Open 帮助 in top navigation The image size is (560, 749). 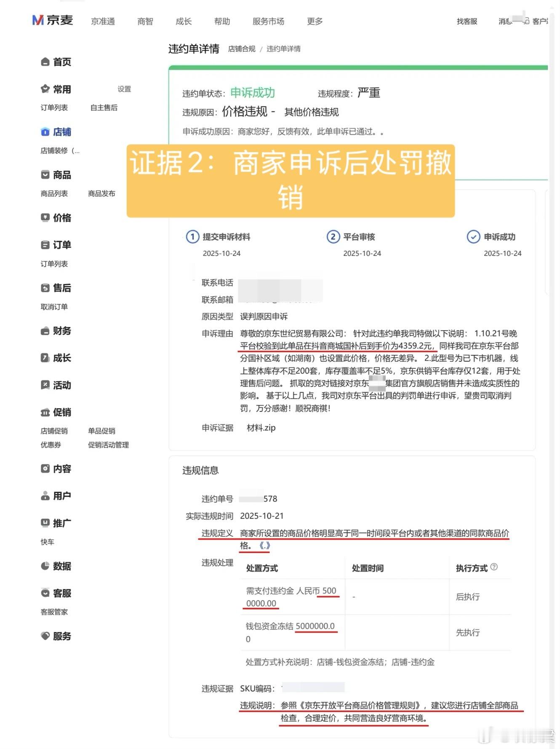[222, 21]
